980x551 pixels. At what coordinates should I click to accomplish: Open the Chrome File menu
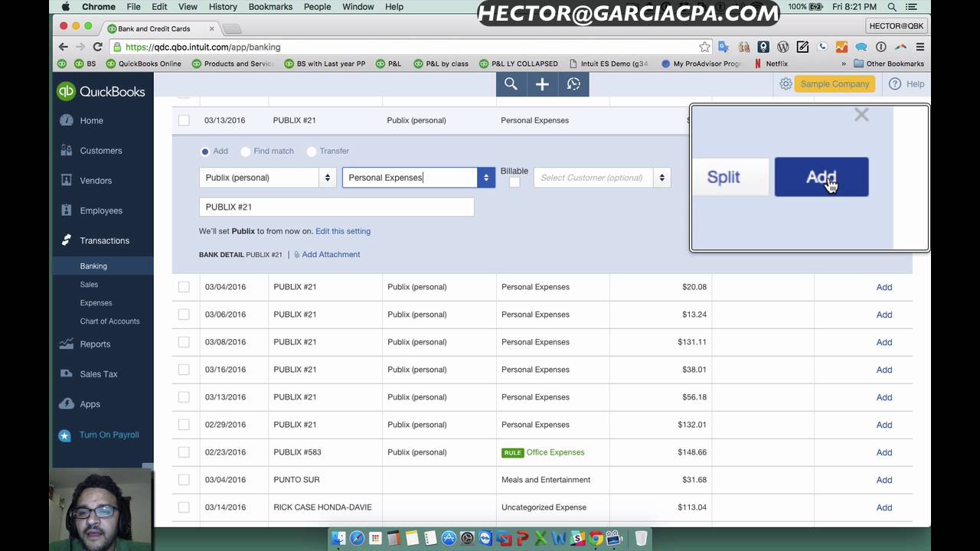click(x=133, y=7)
